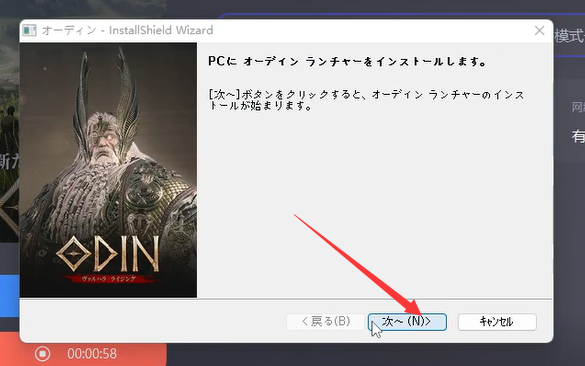Click the ODIN character artwork image
585x366 pixels.
tap(108, 170)
